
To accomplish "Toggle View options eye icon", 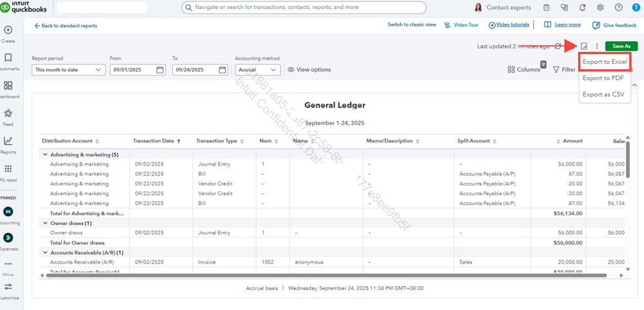I will pyautogui.click(x=291, y=70).
